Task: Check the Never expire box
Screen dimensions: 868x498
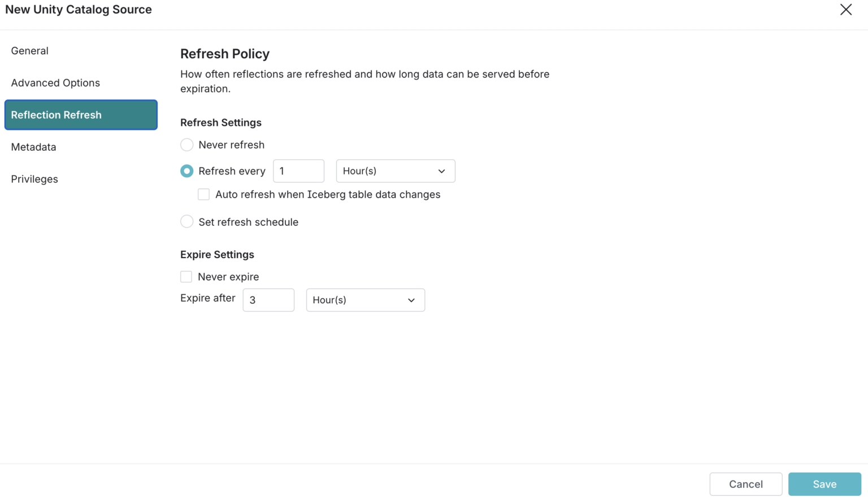Action: point(186,276)
